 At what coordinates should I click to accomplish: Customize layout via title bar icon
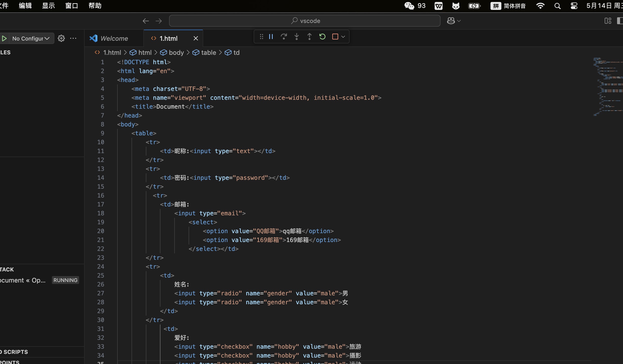click(x=608, y=21)
